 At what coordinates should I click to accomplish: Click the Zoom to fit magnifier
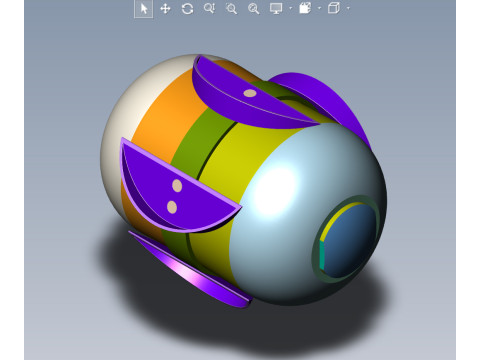(x=253, y=9)
